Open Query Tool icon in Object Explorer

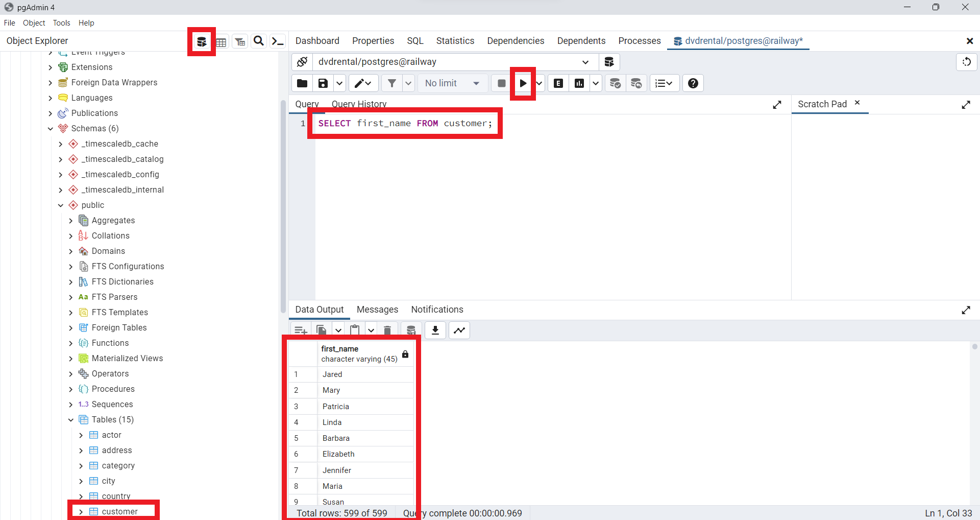point(202,41)
